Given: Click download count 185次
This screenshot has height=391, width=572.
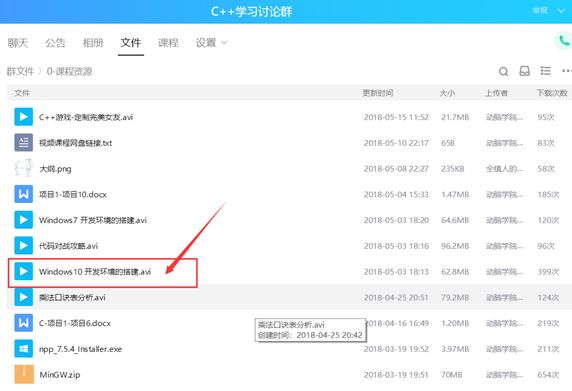Looking at the screenshot, I should pyautogui.click(x=548, y=195).
